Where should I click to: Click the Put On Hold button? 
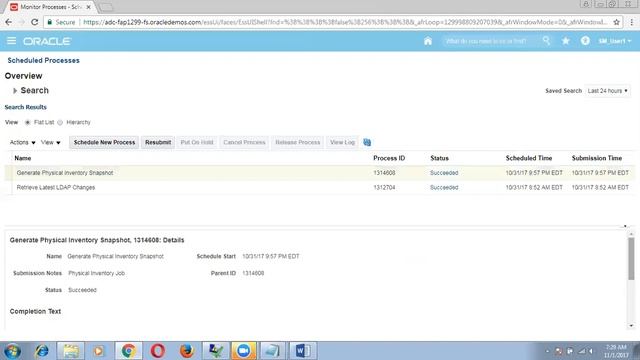click(x=197, y=142)
